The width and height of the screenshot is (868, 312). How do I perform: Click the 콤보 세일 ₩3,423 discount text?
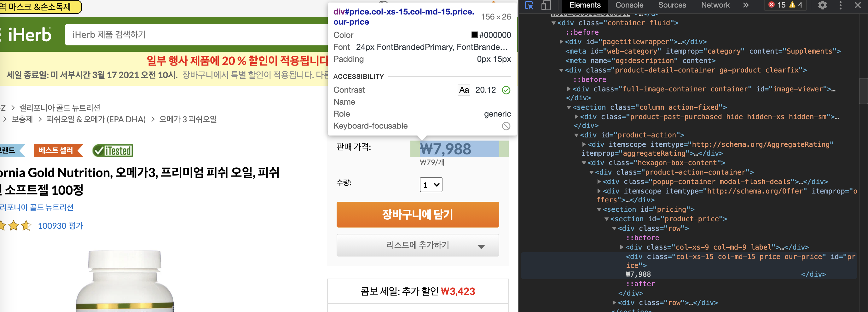418,292
